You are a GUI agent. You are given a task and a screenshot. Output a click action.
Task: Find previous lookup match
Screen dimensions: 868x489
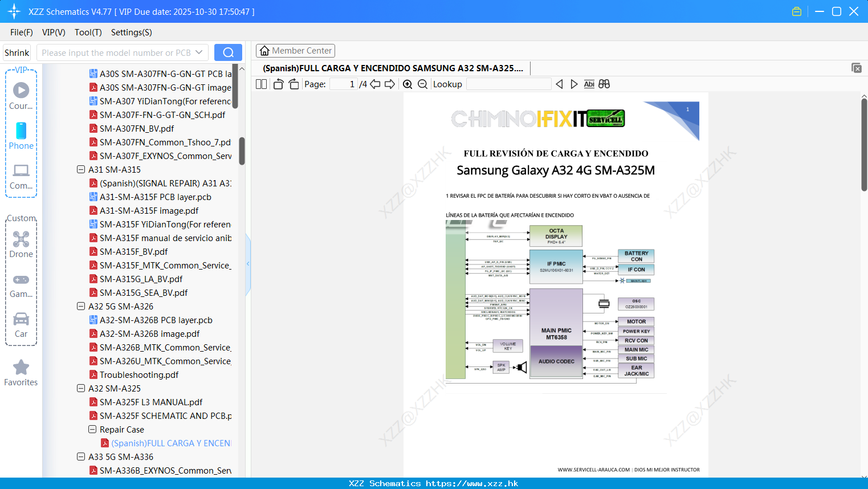559,84
